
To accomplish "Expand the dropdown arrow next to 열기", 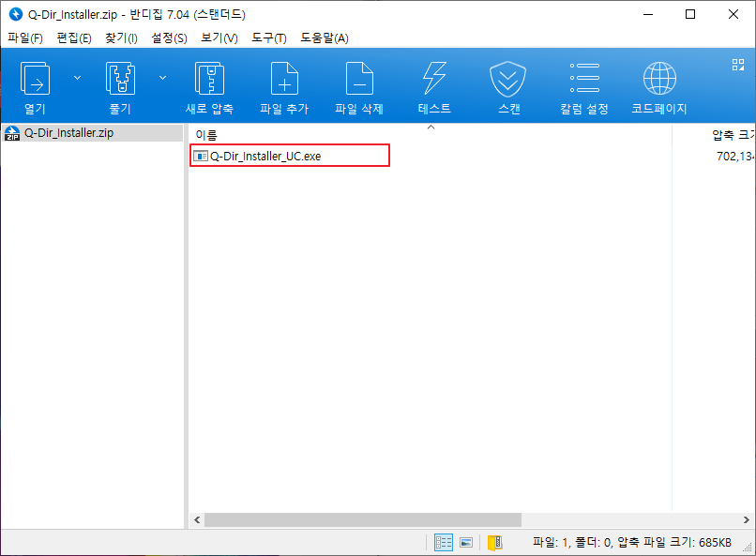I will tap(77, 78).
